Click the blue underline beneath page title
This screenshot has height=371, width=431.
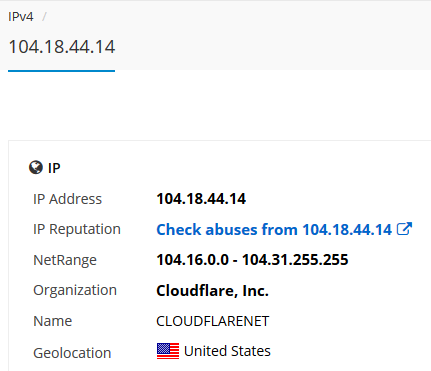click(61, 71)
